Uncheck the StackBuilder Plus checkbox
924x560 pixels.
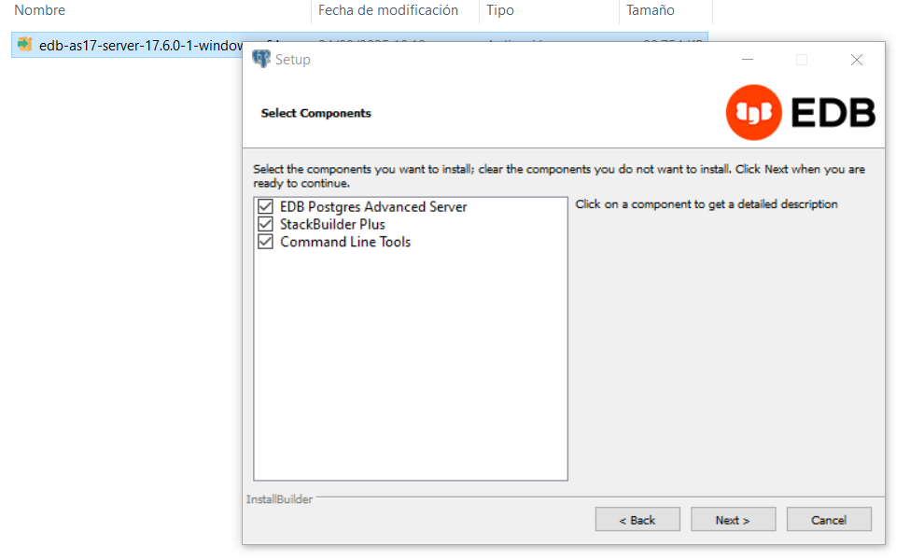tap(265, 224)
